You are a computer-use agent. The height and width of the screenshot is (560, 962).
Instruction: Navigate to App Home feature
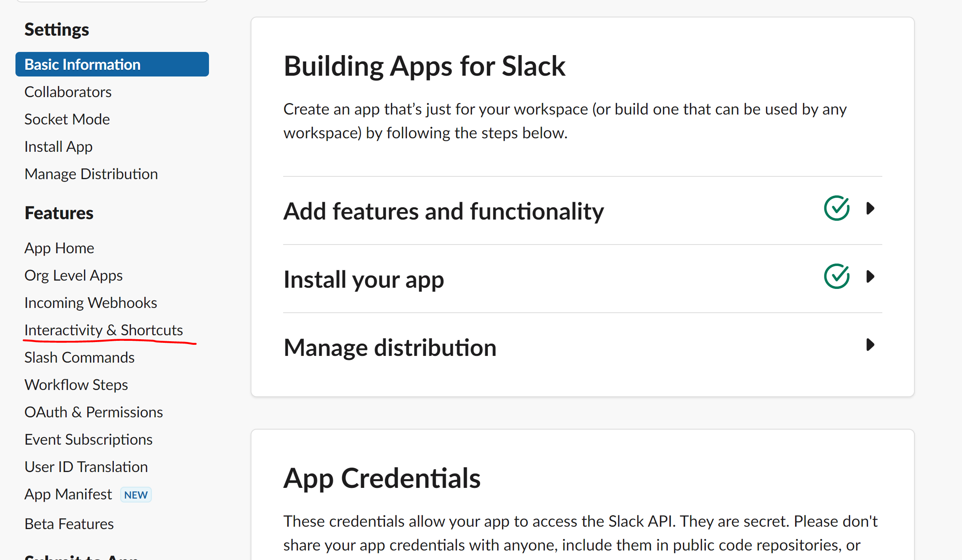point(59,248)
